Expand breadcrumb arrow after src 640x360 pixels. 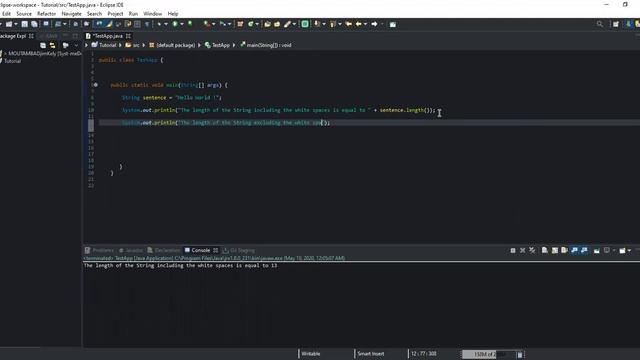point(144,45)
